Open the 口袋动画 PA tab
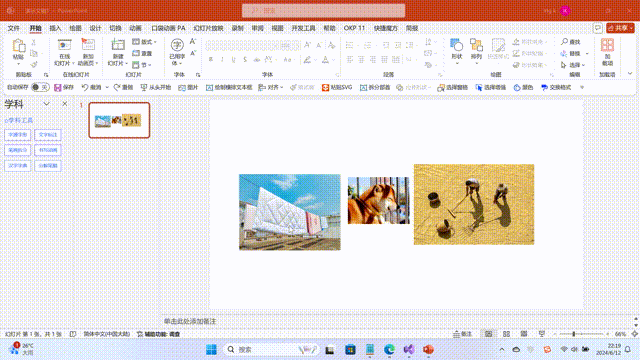 coord(168,28)
